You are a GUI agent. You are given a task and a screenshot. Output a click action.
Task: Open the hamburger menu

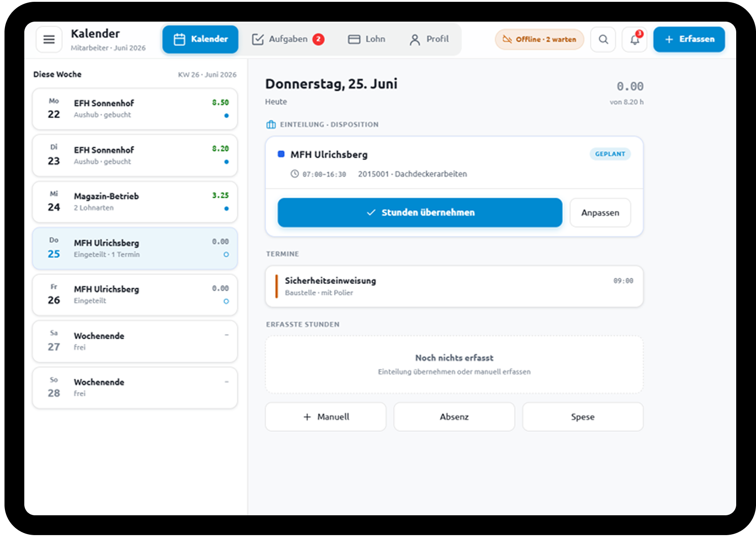49,40
